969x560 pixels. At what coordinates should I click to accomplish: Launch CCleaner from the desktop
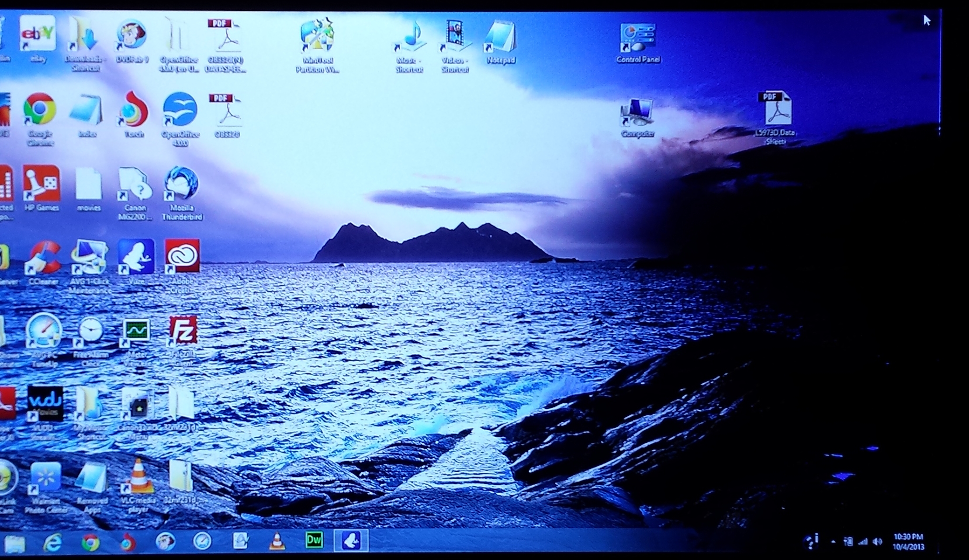[44, 258]
